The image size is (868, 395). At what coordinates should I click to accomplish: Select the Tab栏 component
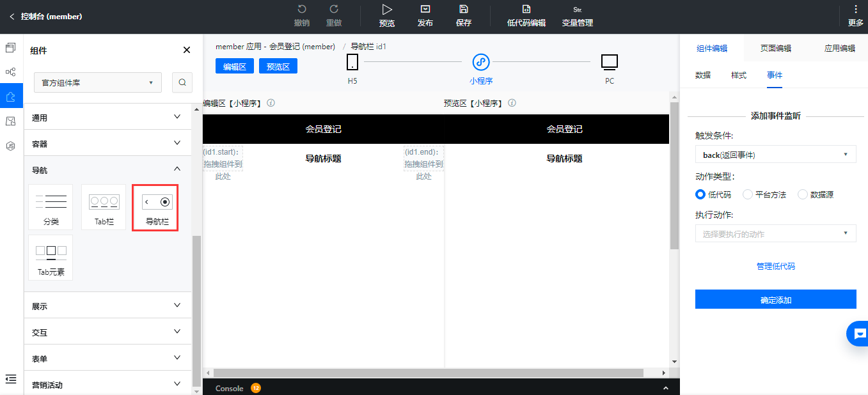[104, 207]
